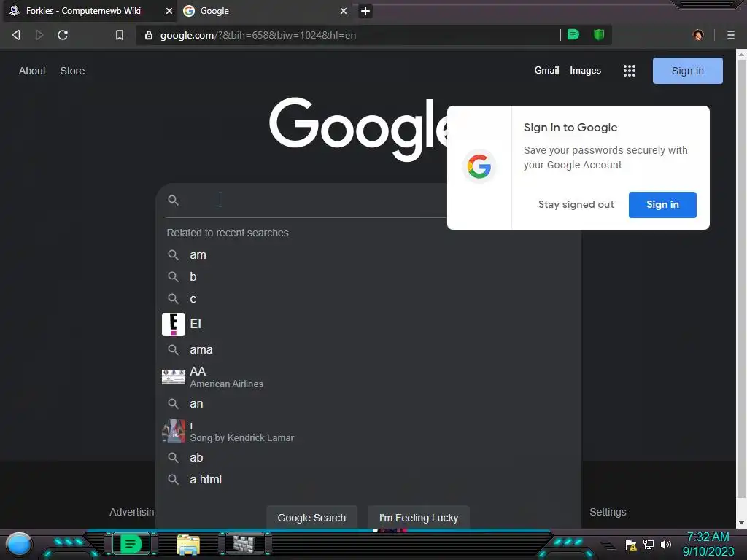The image size is (747, 560).
Task: Open the volume speaker tray icon
Action: (x=665, y=544)
